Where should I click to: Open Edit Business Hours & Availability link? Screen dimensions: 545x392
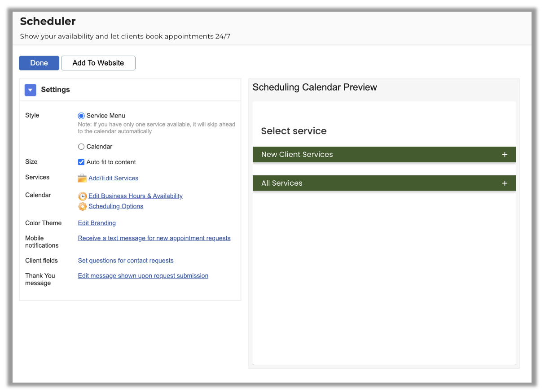(x=135, y=196)
